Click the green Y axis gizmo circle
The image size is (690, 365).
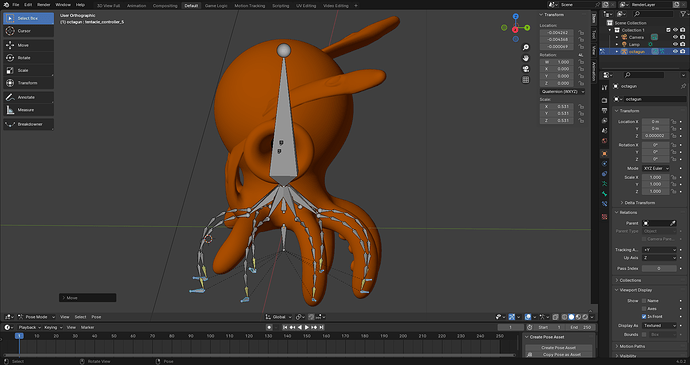click(527, 28)
